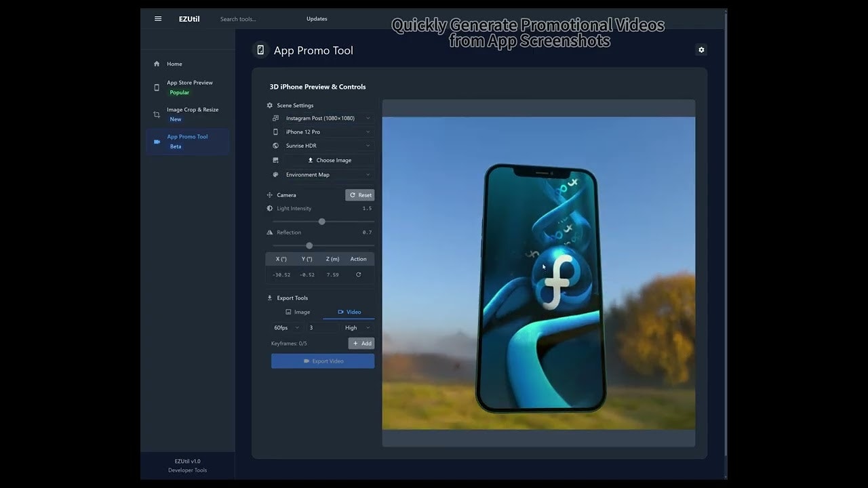
Task: Click the Home icon in the sidebar
Action: tap(157, 64)
